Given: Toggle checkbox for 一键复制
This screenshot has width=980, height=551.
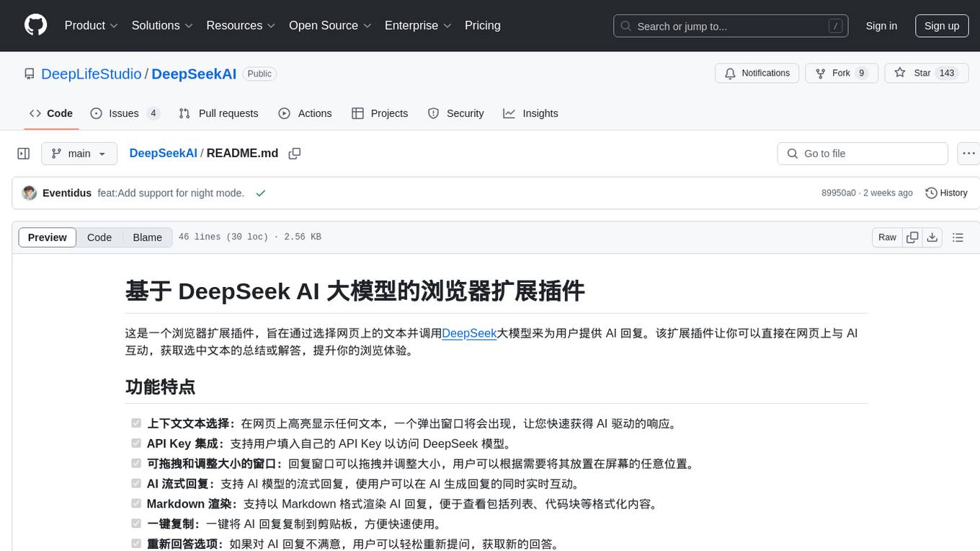Looking at the screenshot, I should tap(136, 524).
